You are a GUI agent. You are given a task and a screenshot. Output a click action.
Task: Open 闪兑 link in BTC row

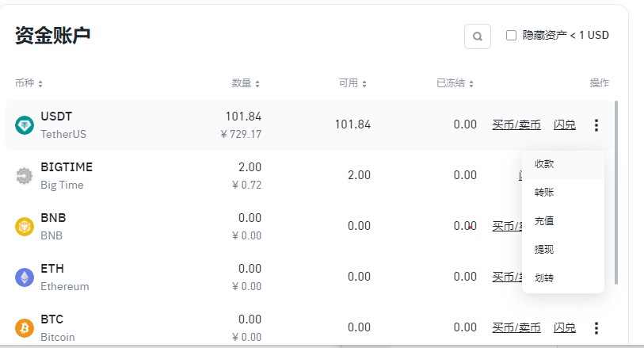coord(564,327)
